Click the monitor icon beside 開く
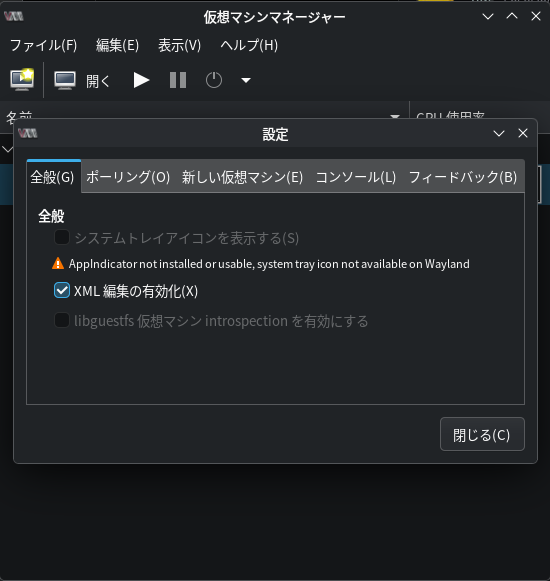550x581 pixels. 65,80
